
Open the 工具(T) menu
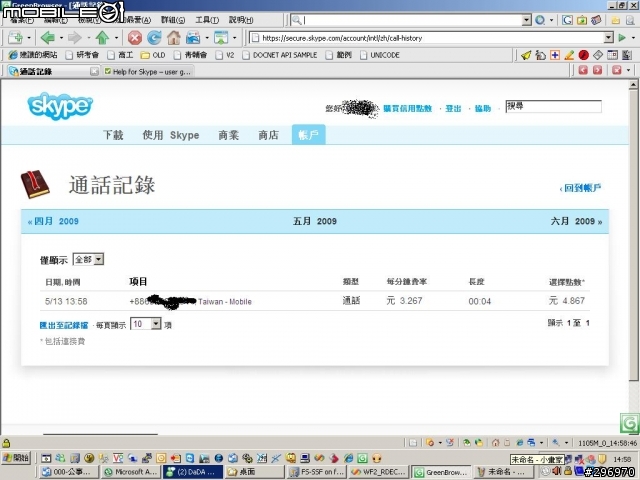tap(207, 20)
